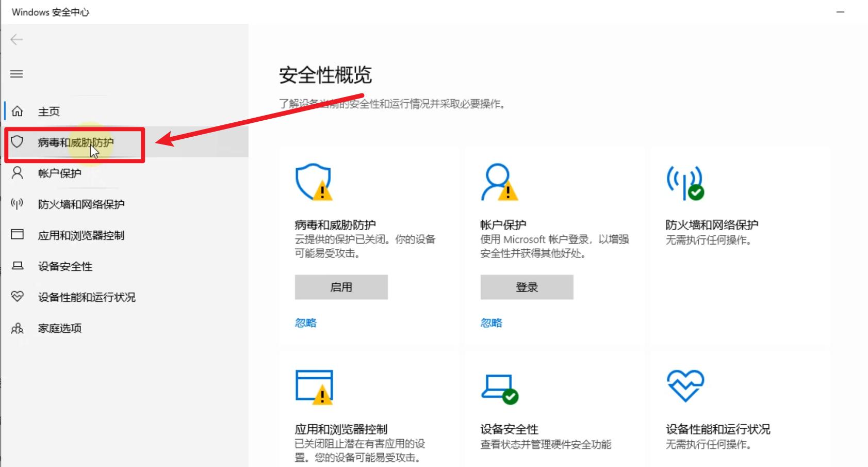Open the hamburger navigation menu

click(17, 74)
